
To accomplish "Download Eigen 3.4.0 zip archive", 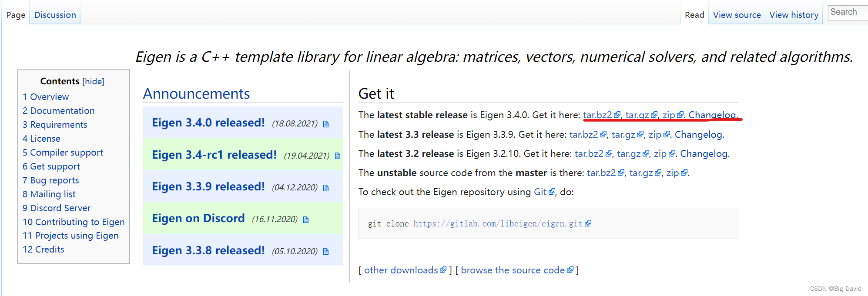I will (673, 115).
